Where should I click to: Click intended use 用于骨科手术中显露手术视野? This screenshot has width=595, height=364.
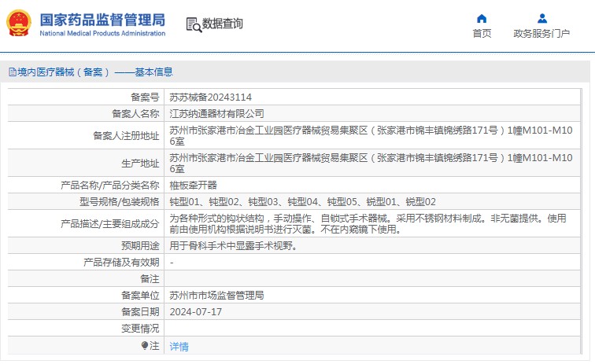tap(234, 246)
